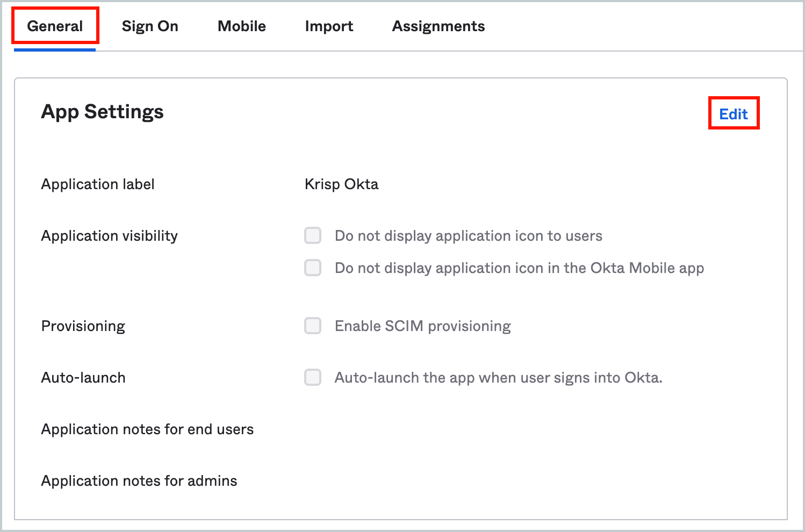
Task: Open the General tab
Action: pyautogui.click(x=55, y=26)
